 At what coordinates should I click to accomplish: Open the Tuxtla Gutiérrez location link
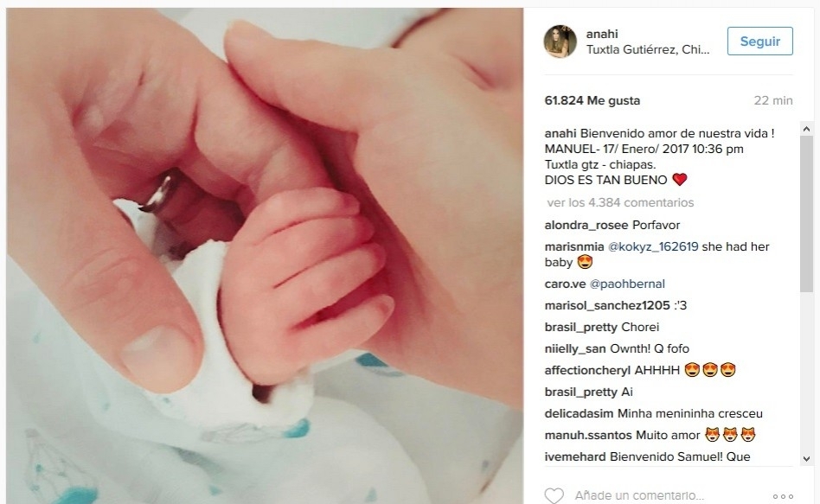coord(648,49)
